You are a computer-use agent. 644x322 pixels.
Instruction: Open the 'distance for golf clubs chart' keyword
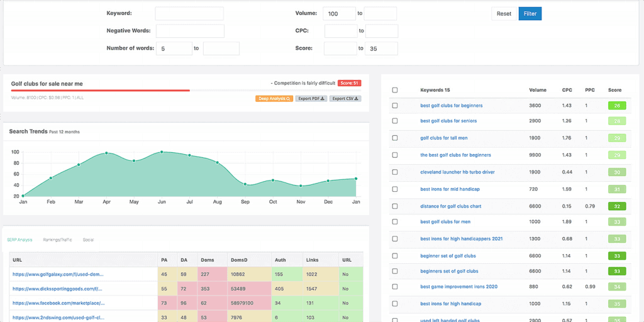[x=449, y=206]
